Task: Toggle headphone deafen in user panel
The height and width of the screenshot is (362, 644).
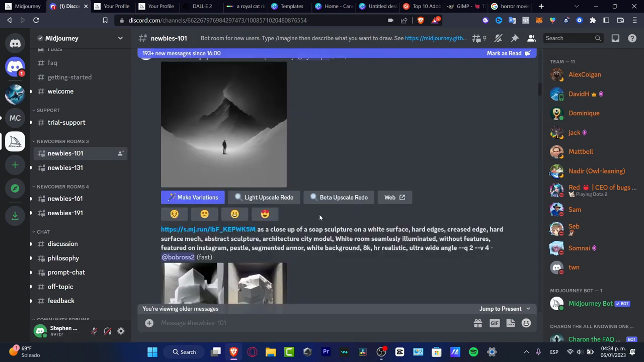Action: coord(107,331)
